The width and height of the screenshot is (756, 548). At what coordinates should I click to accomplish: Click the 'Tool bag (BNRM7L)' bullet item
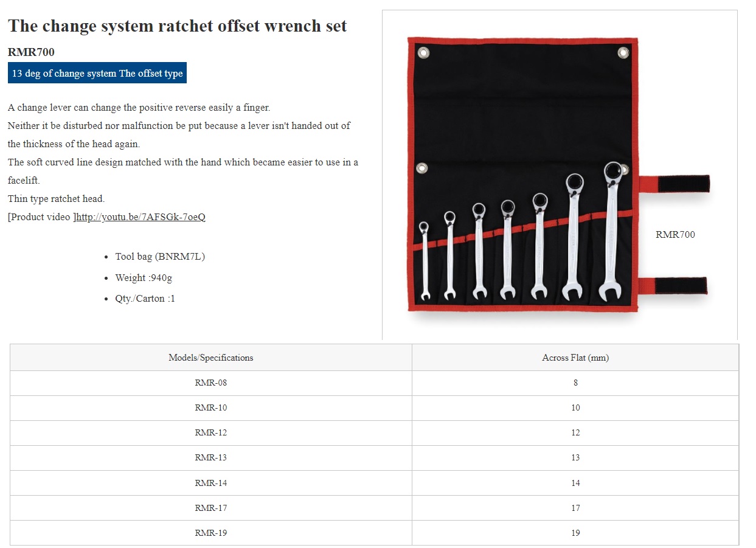160,257
